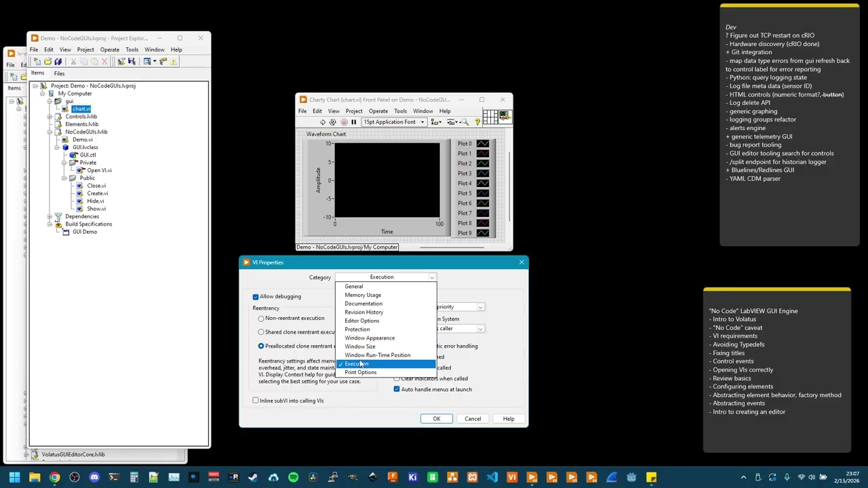This screenshot has height=488, width=868.
Task: Click Cancel in VI Properties dialog
Action: coord(473,419)
